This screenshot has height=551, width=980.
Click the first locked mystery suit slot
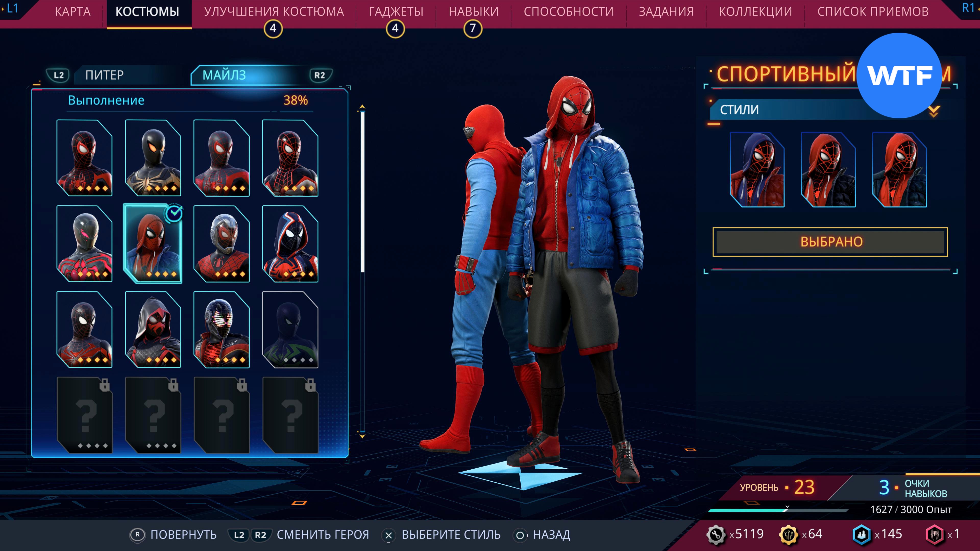(x=84, y=415)
